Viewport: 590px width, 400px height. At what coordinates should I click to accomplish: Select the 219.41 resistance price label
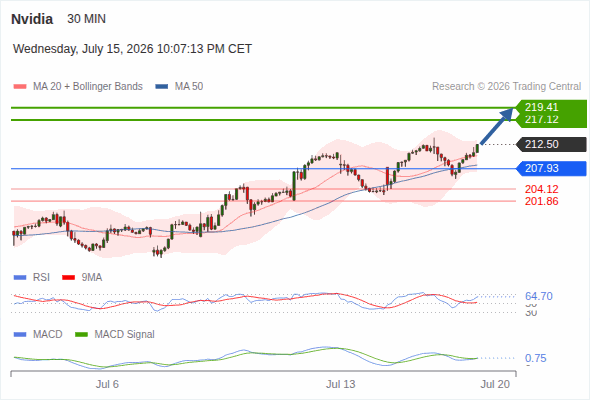click(541, 107)
